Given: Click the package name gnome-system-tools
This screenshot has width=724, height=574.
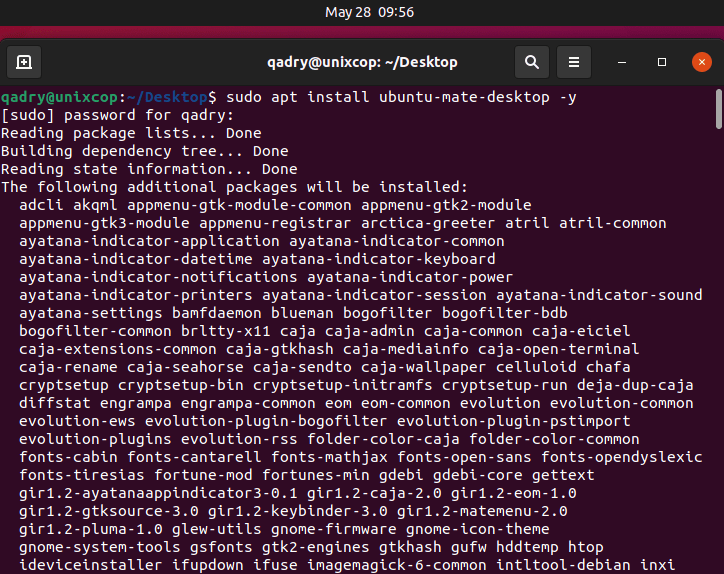Looking at the screenshot, I should [x=100, y=548].
